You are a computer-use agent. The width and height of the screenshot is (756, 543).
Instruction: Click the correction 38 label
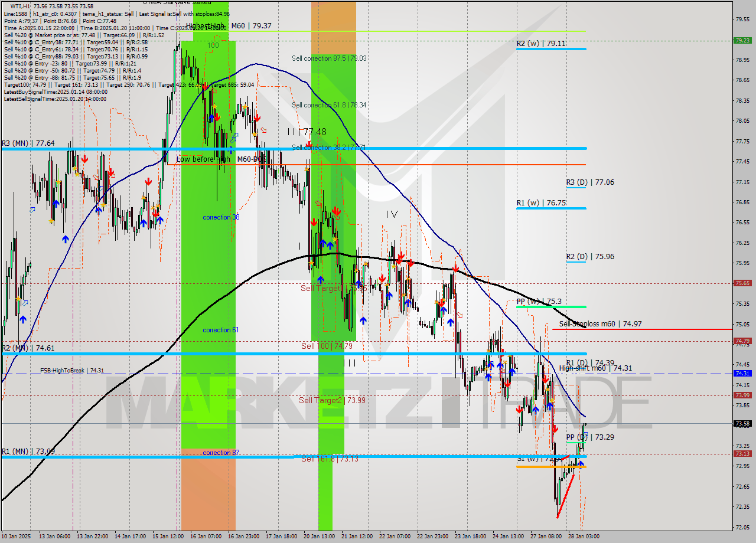pos(221,217)
